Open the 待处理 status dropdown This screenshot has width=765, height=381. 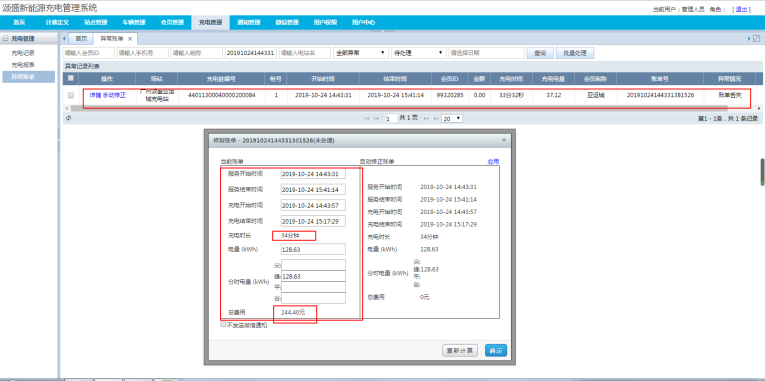click(x=419, y=53)
